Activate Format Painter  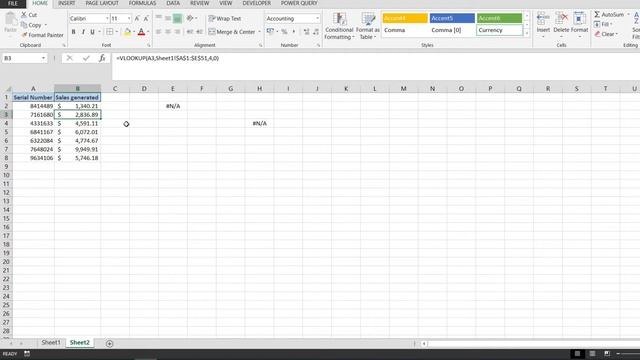point(42,35)
